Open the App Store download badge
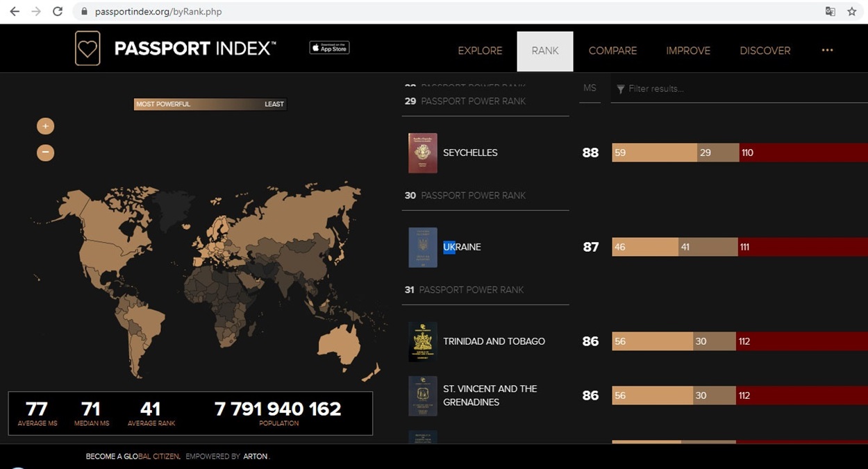Screen dimensions: 868x469 coord(329,48)
